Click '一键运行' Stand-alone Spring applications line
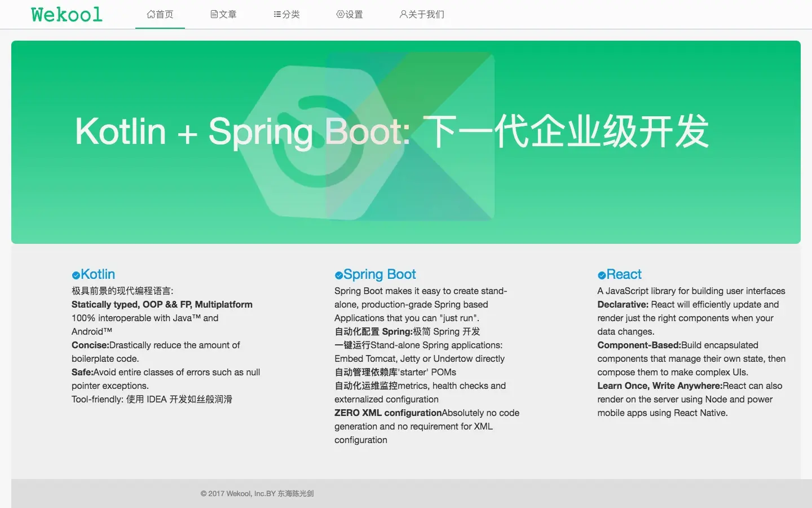This screenshot has width=812, height=508. (x=418, y=345)
